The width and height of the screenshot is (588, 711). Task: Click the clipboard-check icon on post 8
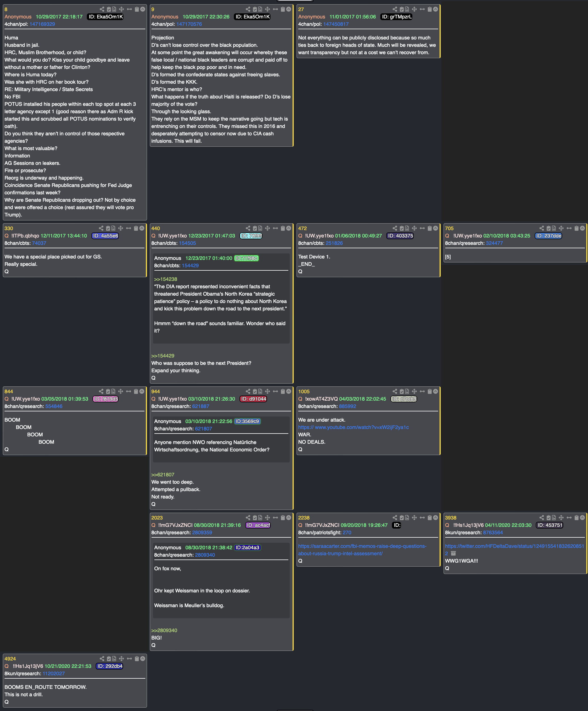(x=109, y=9)
